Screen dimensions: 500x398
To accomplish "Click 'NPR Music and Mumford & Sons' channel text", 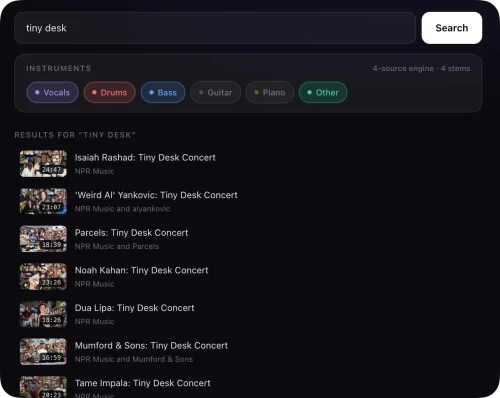I will pyautogui.click(x=134, y=359).
